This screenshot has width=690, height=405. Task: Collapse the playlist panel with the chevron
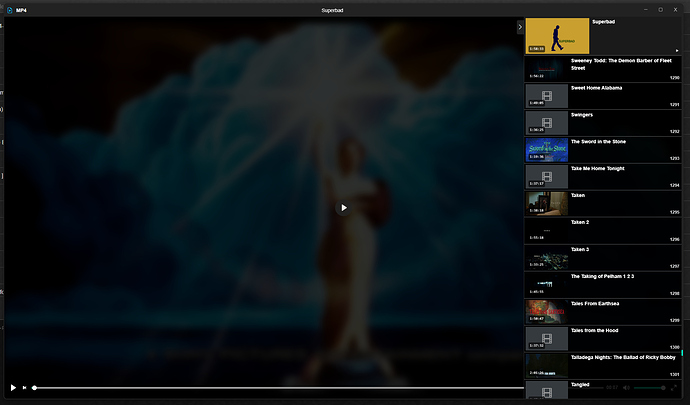point(520,27)
